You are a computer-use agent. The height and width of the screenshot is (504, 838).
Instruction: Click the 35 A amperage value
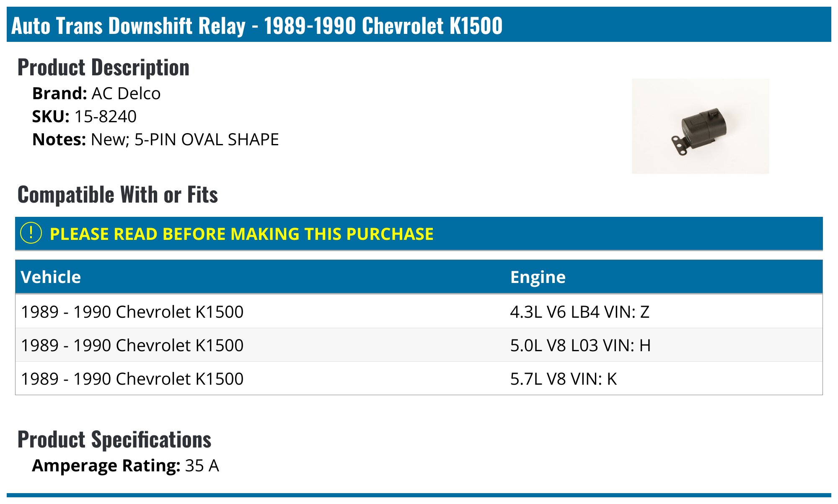[x=202, y=466]
